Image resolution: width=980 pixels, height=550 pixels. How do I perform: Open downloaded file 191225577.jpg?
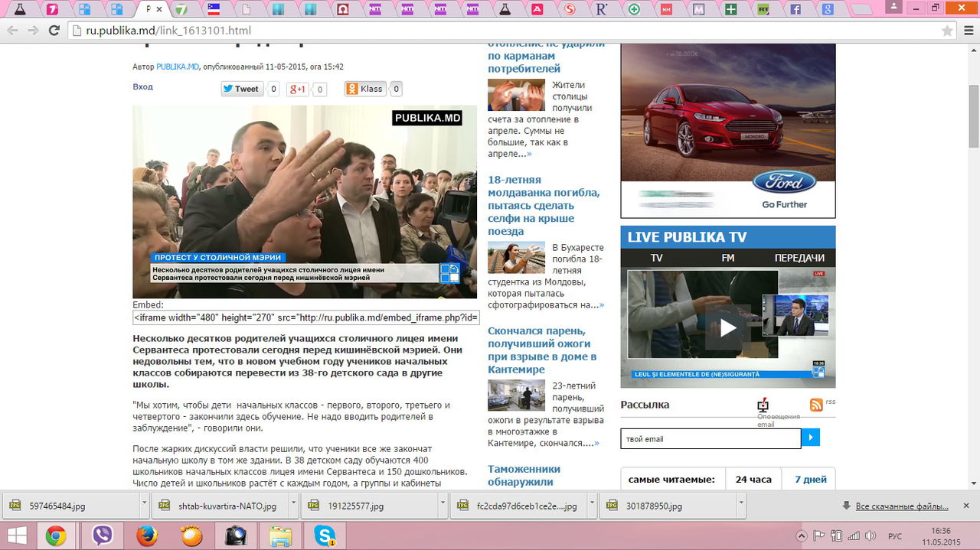pos(370,506)
